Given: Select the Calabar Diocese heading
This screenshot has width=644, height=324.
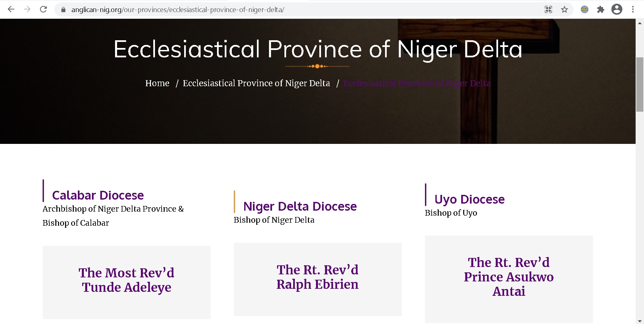Looking at the screenshot, I should 98,195.
